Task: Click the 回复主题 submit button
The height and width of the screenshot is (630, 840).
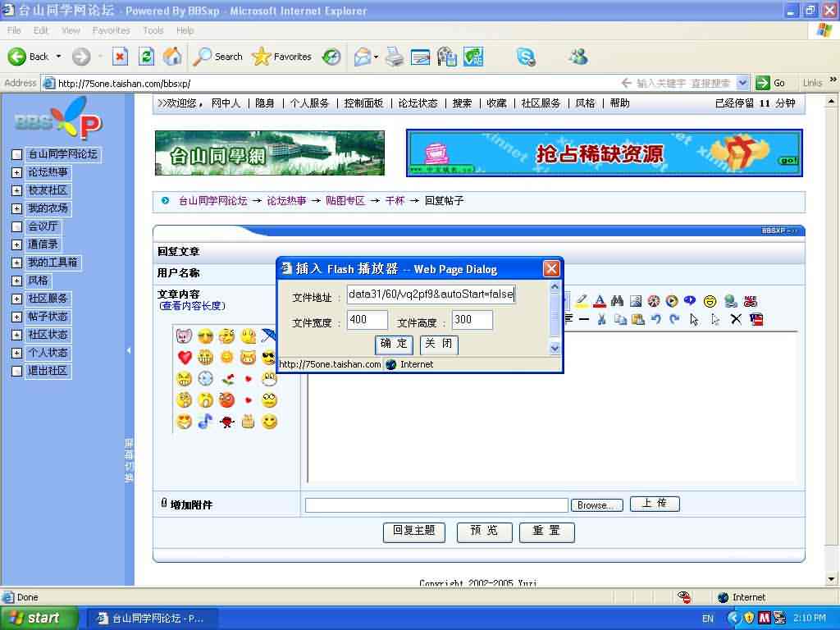Action: click(414, 531)
